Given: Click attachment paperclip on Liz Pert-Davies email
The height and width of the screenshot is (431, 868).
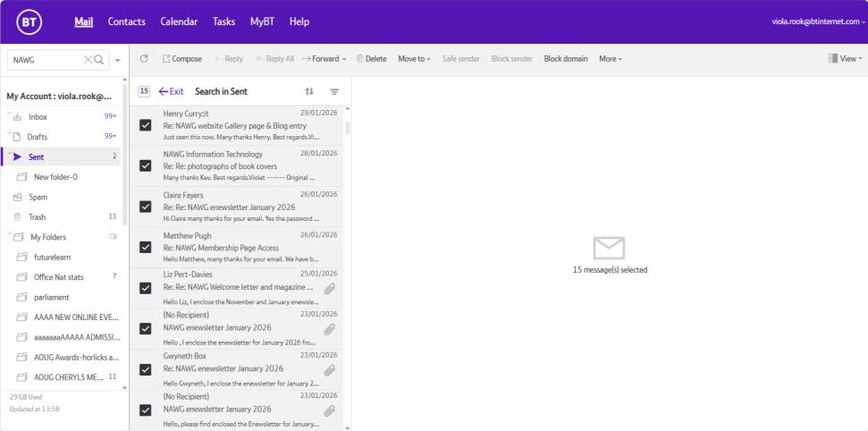Looking at the screenshot, I should (x=329, y=288).
